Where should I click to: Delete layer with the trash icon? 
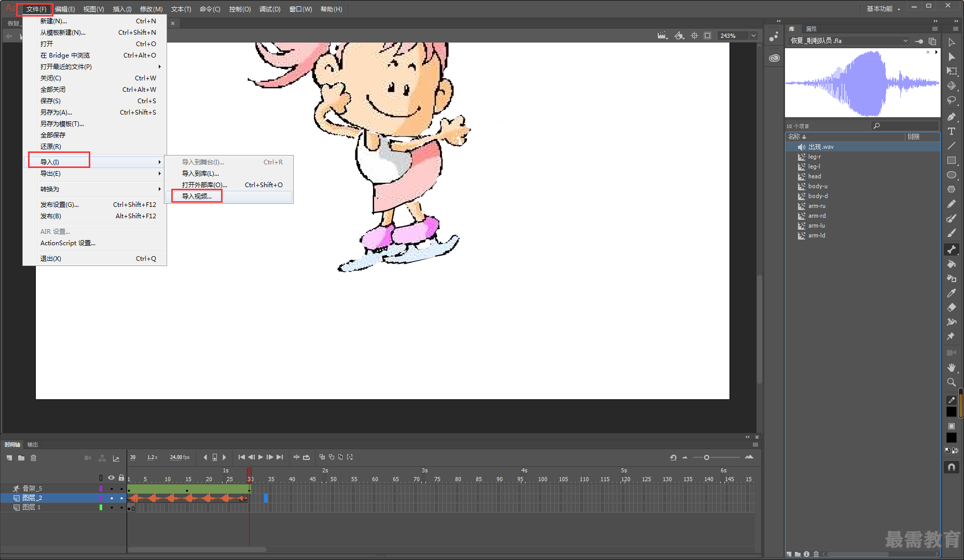34,458
